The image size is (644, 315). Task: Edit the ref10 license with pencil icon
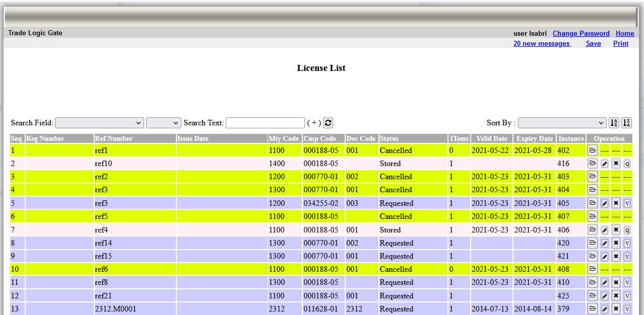(605, 164)
